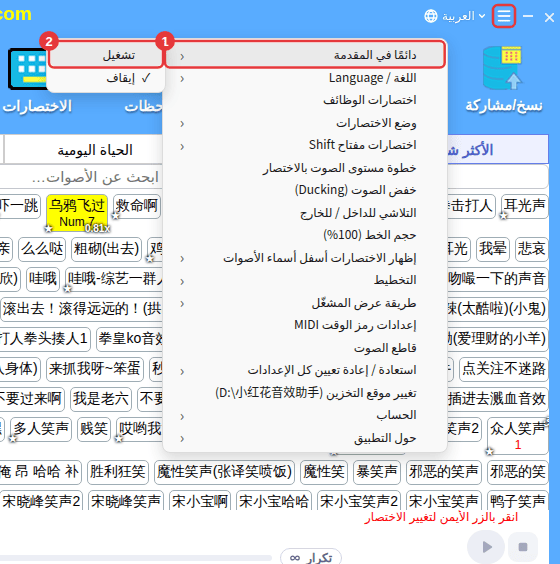Play the 暴笑声 sound

coord(377,472)
